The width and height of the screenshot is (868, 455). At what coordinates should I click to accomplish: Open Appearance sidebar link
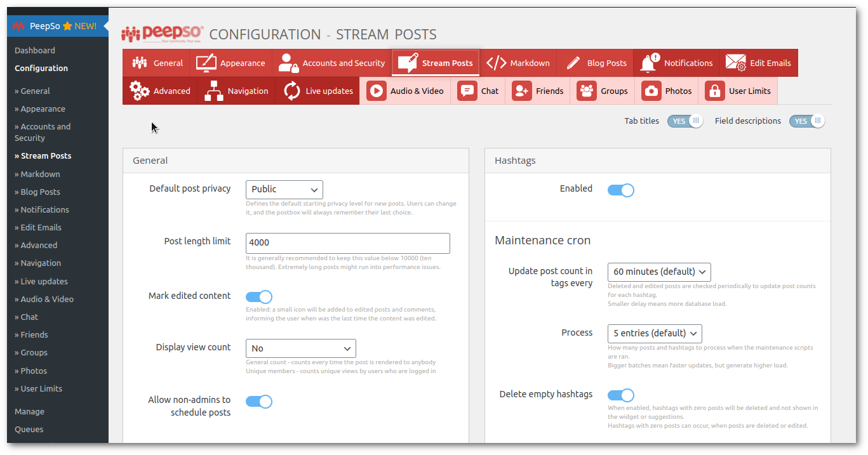tap(40, 109)
